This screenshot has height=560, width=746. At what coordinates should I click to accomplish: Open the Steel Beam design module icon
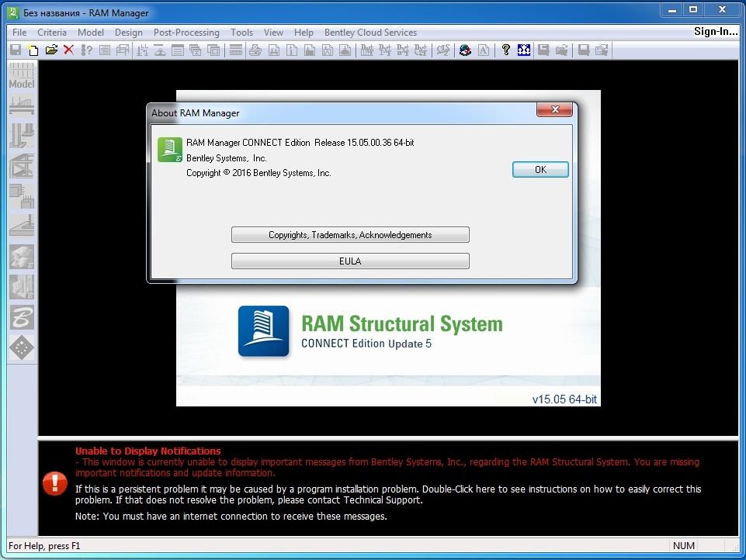[22, 105]
